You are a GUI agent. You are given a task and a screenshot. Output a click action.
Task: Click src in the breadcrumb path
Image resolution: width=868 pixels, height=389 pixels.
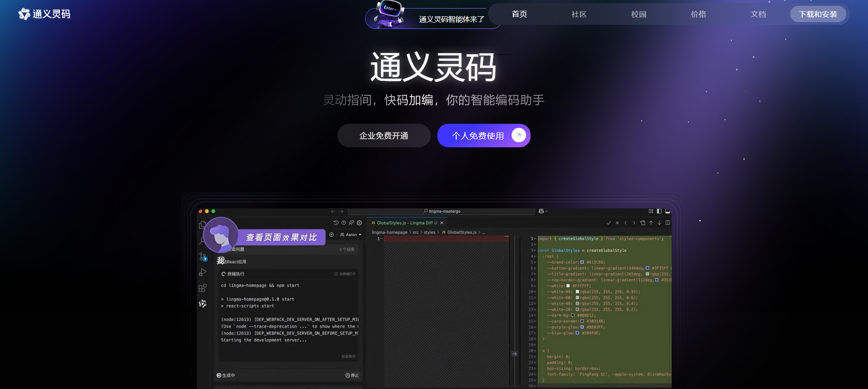tap(416, 232)
